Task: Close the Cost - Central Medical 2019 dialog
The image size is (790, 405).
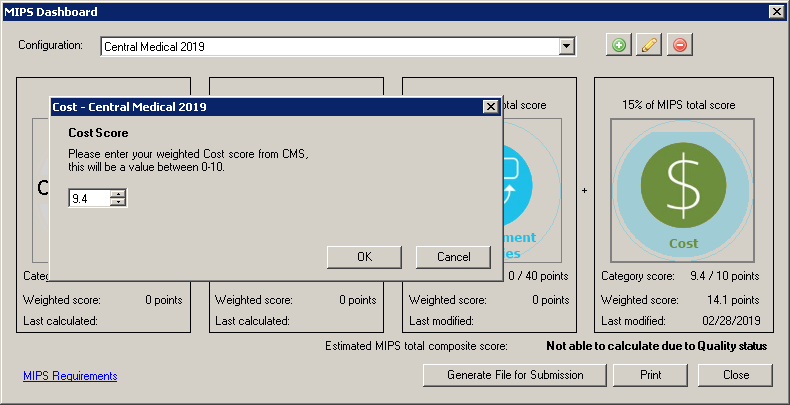Action: [x=490, y=106]
